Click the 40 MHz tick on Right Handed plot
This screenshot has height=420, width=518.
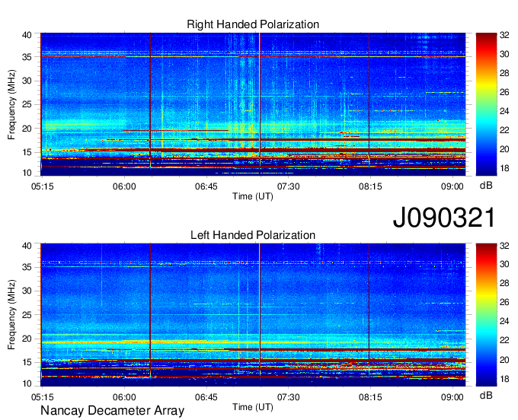pos(27,35)
